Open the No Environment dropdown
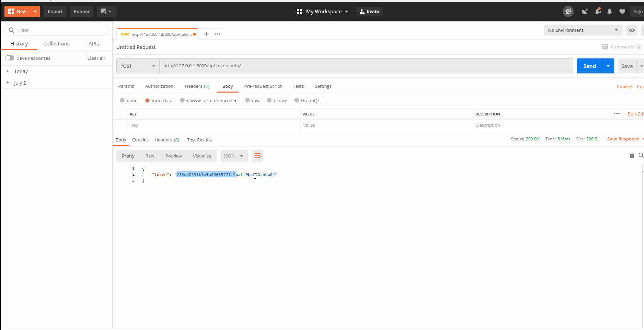This screenshot has width=644, height=330. 582,30
